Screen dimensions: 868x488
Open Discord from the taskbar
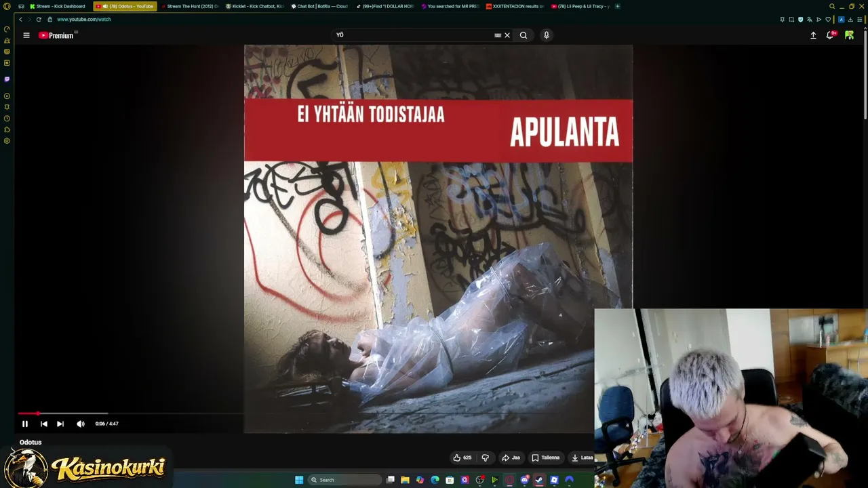tap(524, 480)
